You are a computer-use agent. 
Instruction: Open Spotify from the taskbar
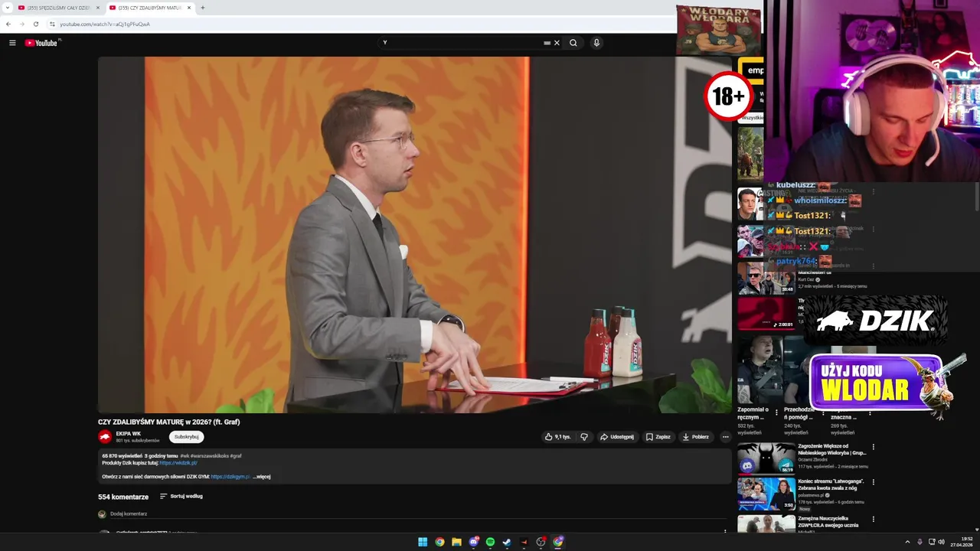490,542
